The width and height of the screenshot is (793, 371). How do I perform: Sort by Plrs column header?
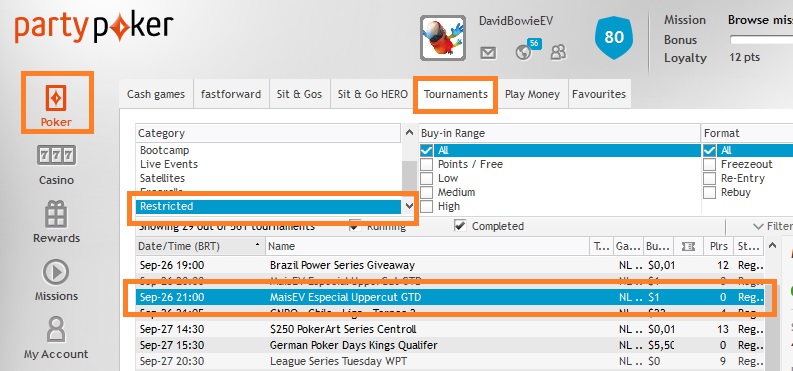(718, 246)
